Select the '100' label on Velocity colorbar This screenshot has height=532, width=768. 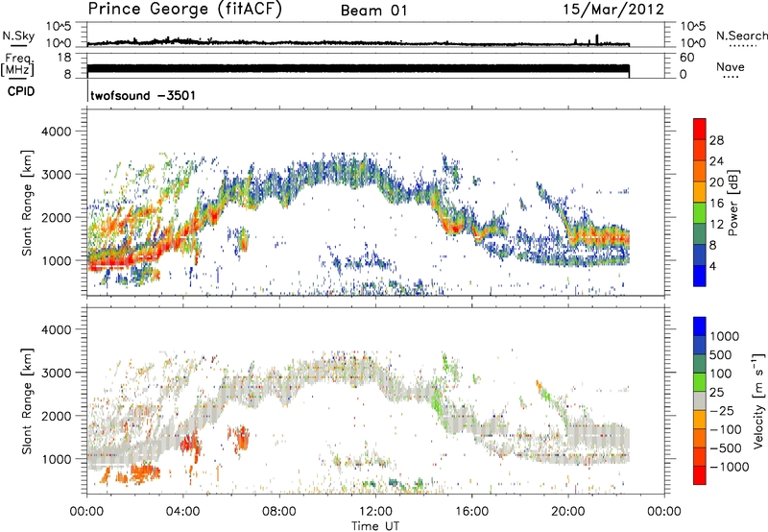(721, 374)
